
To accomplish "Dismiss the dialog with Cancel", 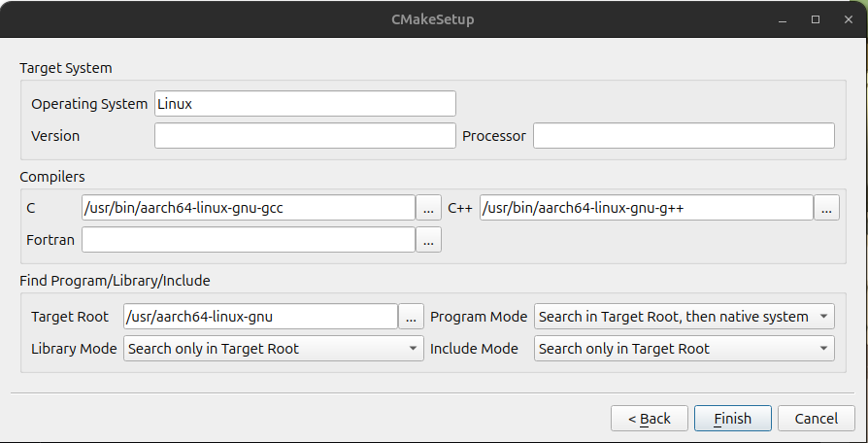I will [816, 418].
